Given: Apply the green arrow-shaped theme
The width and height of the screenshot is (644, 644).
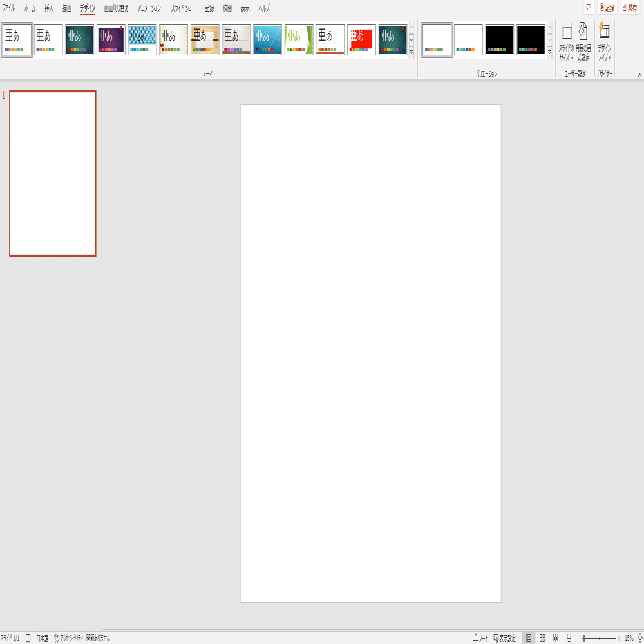Looking at the screenshot, I should (x=299, y=40).
